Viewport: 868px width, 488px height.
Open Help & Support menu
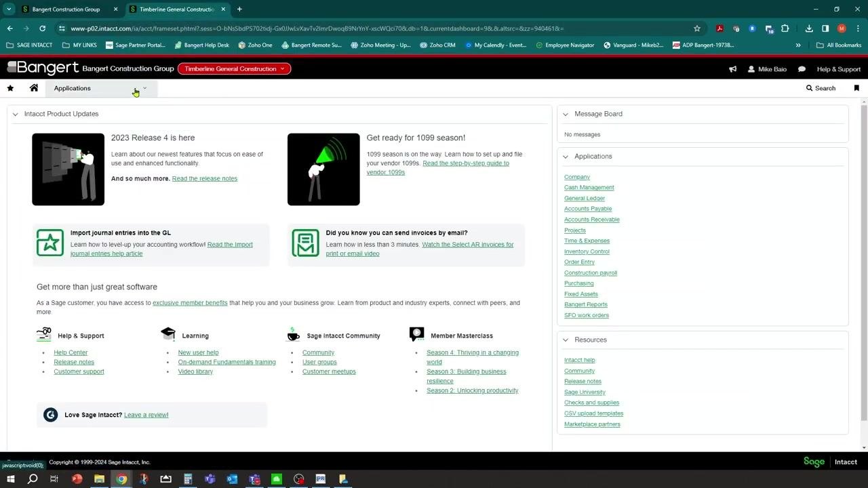pos(838,69)
